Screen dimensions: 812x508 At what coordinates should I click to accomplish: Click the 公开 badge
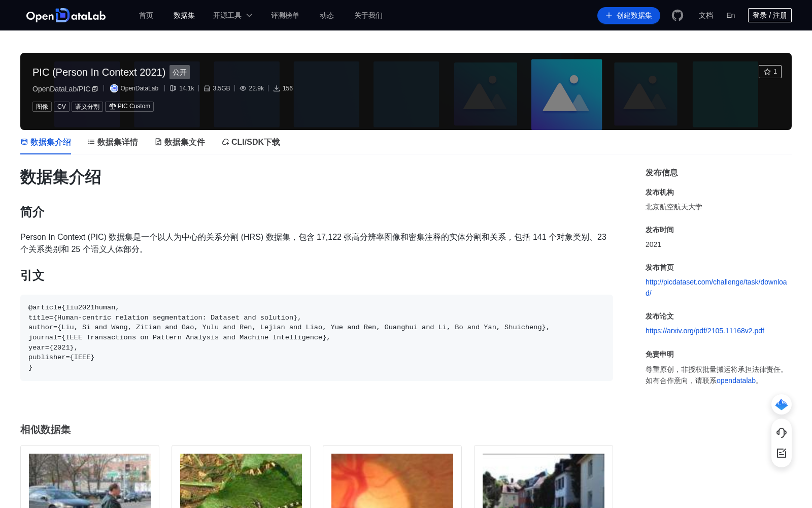coord(180,72)
